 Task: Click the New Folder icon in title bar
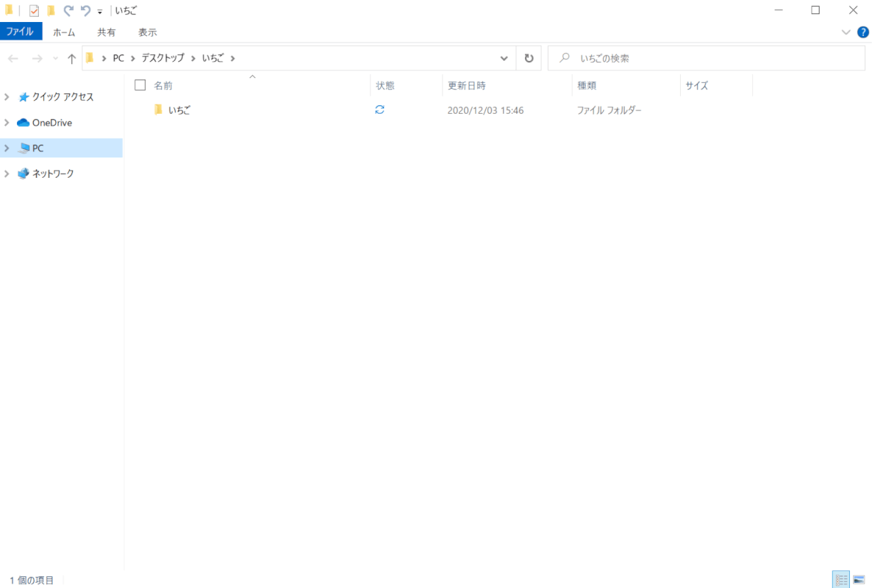click(x=51, y=10)
